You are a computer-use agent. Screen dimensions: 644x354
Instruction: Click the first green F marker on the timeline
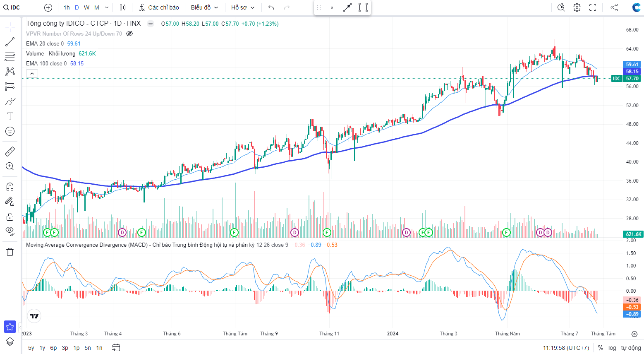[47, 232]
